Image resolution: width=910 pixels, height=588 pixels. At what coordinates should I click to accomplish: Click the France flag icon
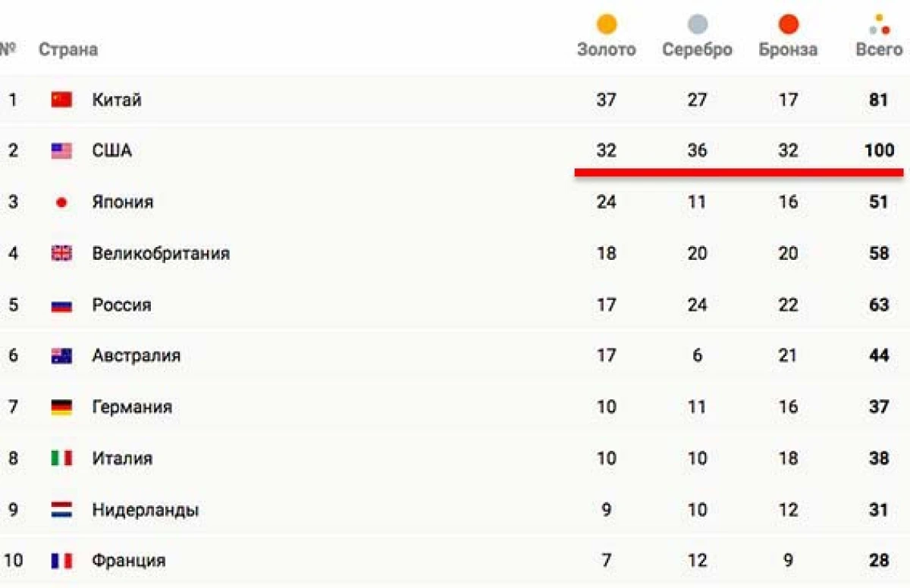click(x=61, y=561)
